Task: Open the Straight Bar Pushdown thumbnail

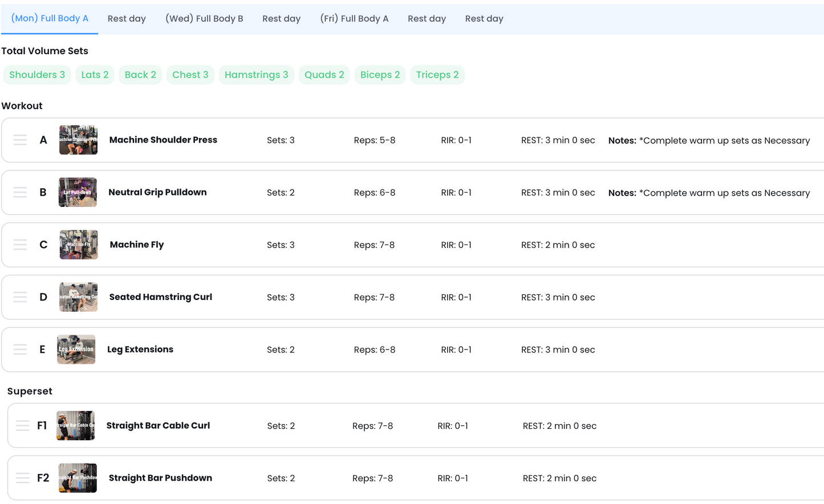Action: [78, 478]
